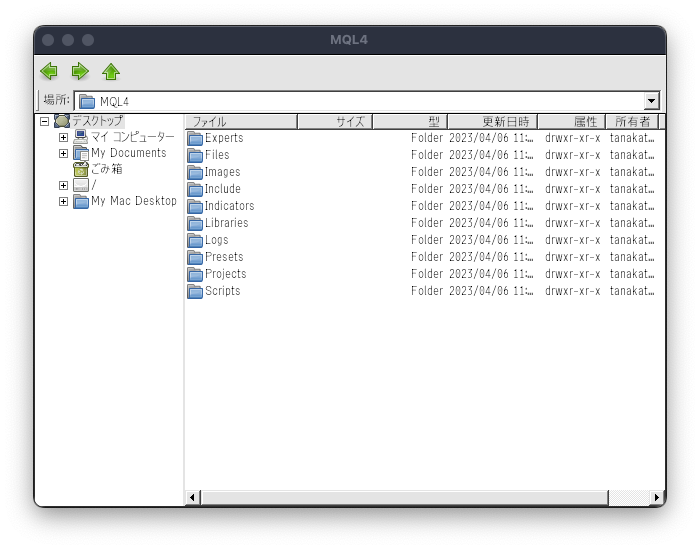
Task: Select the root drive icon
Action: [81, 185]
